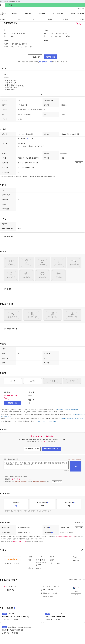
Task: Click 새창보기 for 국내 영업부 posting
Action: tap(76, 595)
